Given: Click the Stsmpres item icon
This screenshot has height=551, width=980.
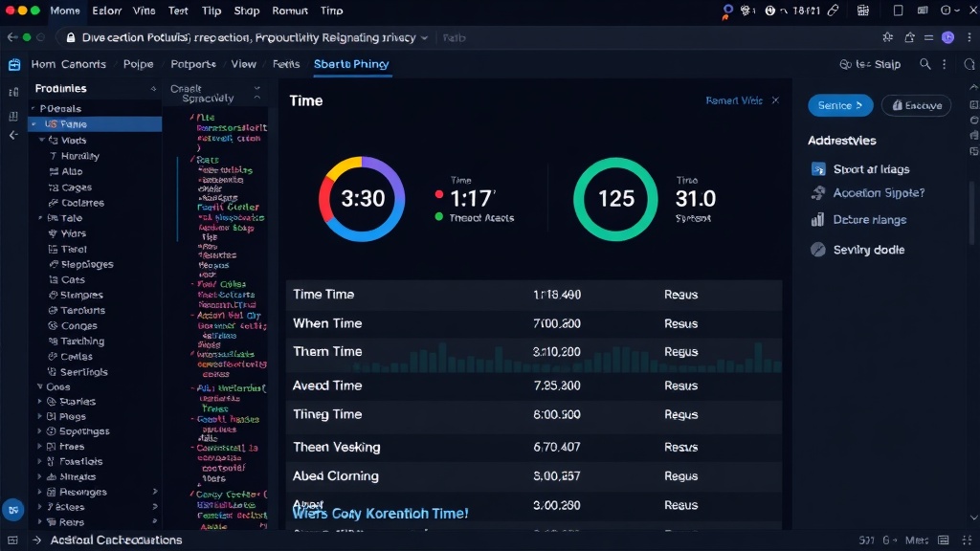Looking at the screenshot, I should (x=54, y=295).
